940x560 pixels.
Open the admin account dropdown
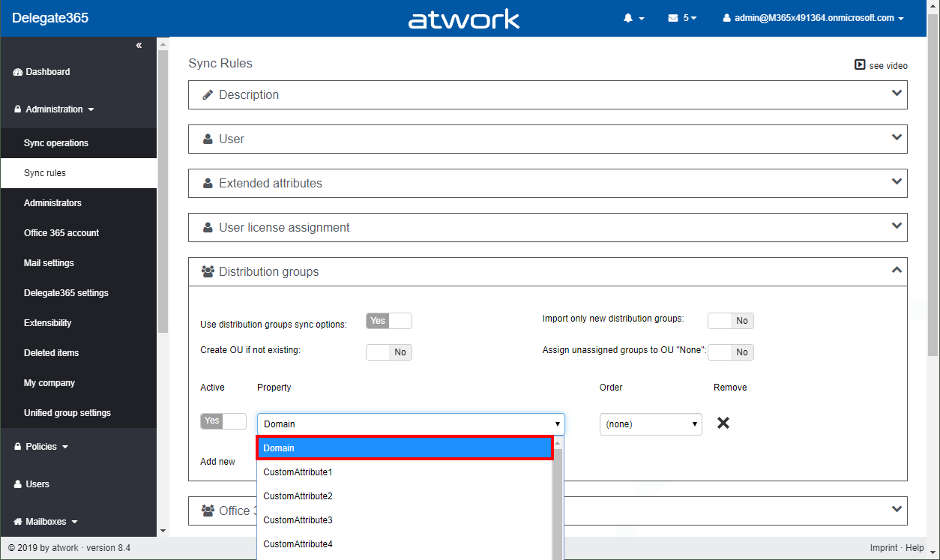click(813, 18)
